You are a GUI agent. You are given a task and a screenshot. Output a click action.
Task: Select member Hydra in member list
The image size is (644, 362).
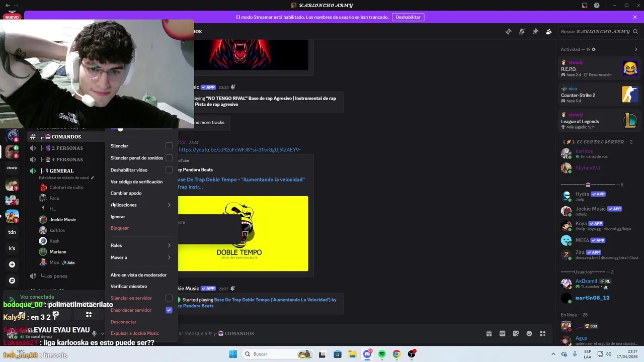coord(600,196)
